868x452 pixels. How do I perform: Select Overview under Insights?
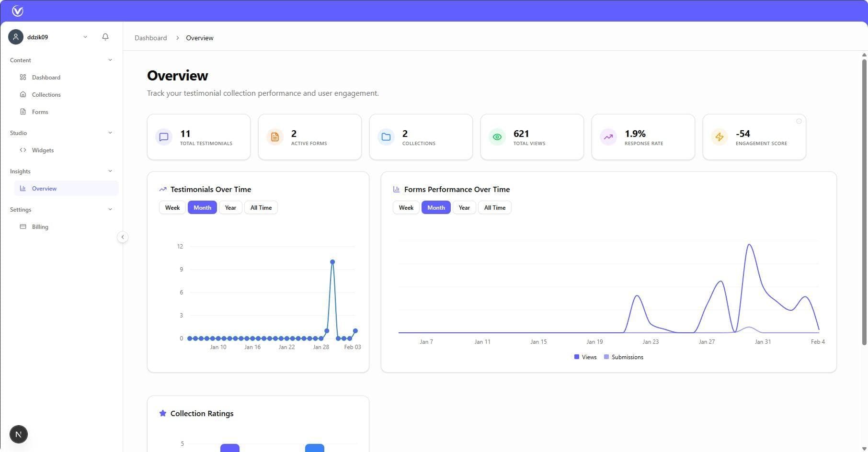[x=45, y=188]
